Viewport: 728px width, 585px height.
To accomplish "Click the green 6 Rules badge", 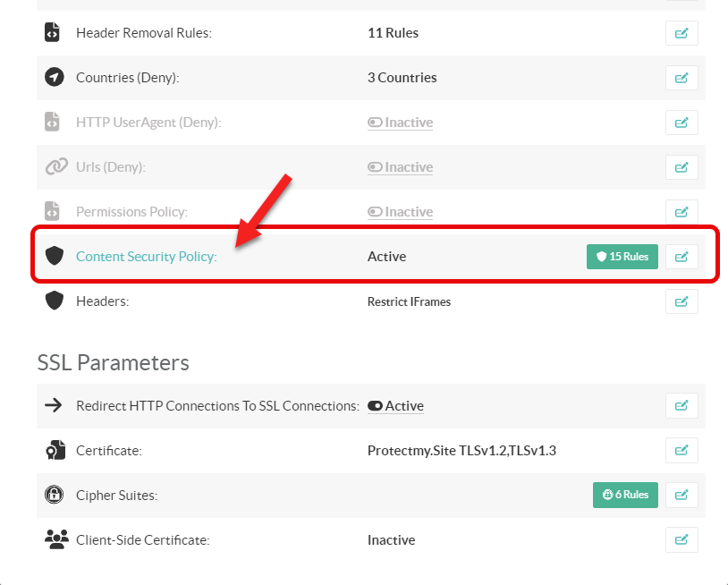I will click(x=625, y=495).
